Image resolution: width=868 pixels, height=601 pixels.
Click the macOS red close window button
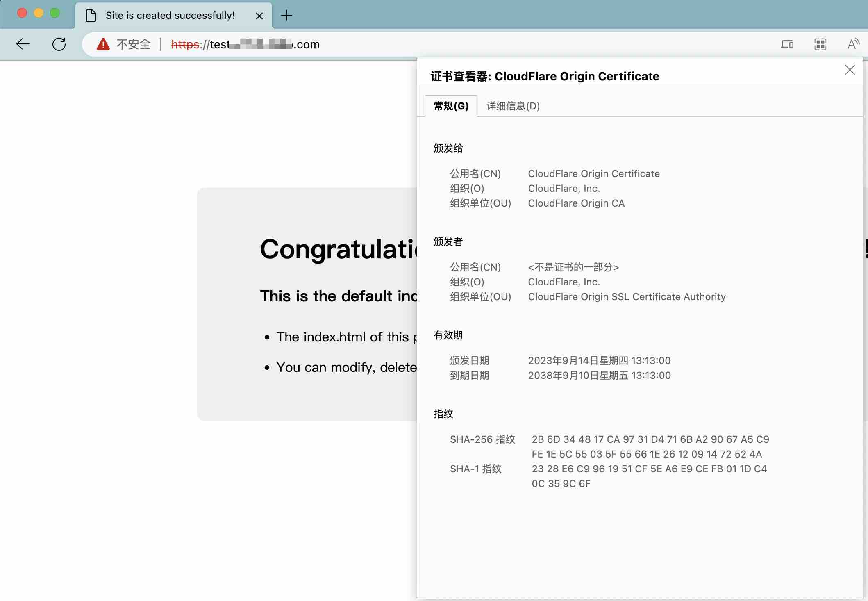click(22, 13)
